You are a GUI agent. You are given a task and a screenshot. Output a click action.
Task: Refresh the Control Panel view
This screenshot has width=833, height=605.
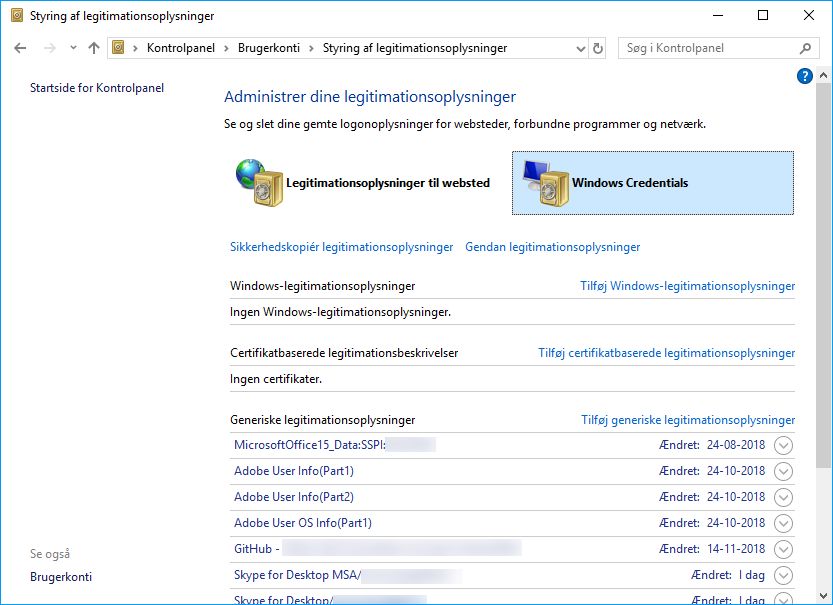tap(598, 48)
